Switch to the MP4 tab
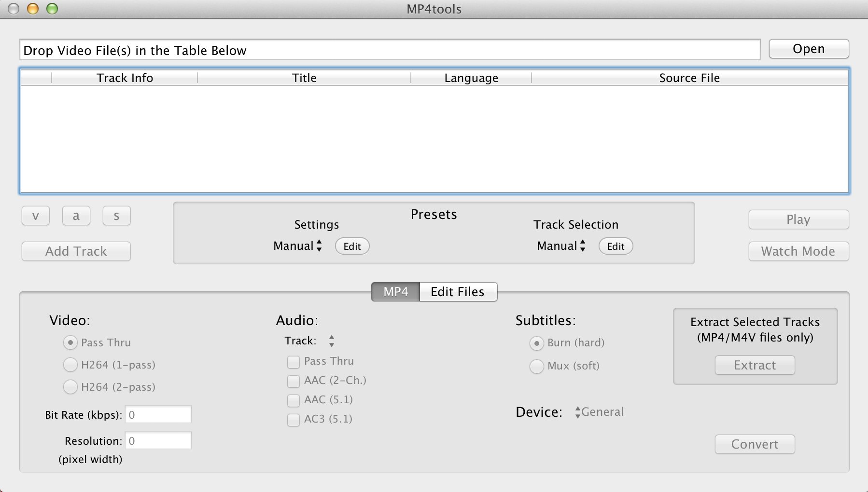The image size is (868, 492). (394, 292)
